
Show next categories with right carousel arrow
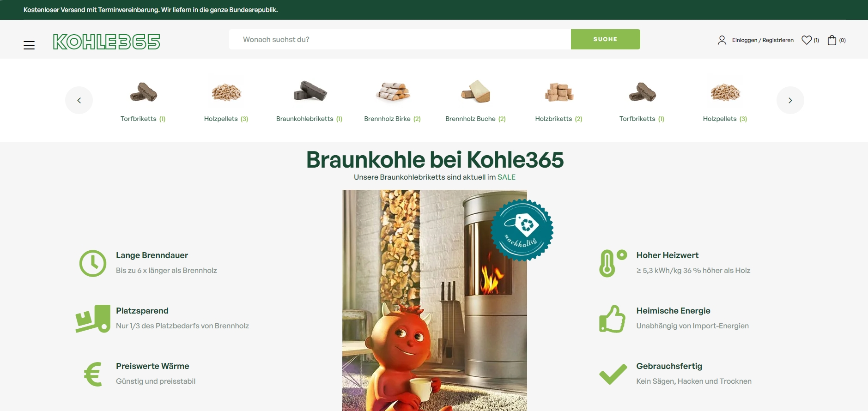point(790,100)
